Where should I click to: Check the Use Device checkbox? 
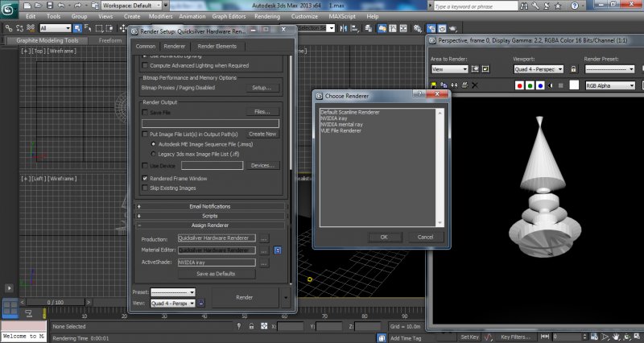point(145,166)
